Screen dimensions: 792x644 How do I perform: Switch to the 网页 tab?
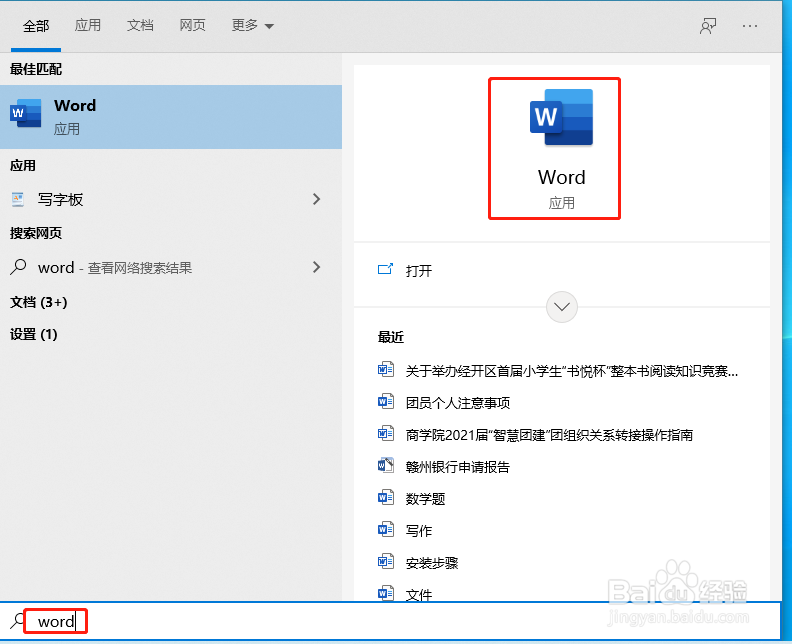point(192,25)
